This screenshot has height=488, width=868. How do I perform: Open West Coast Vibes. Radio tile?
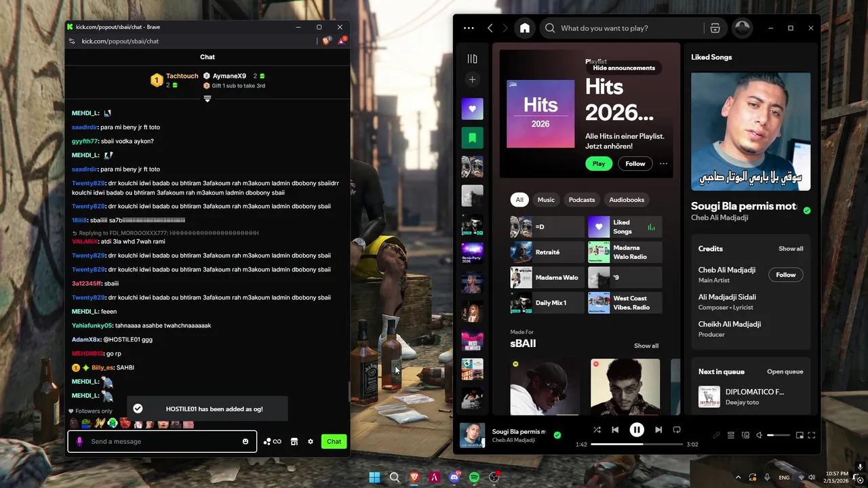point(625,303)
